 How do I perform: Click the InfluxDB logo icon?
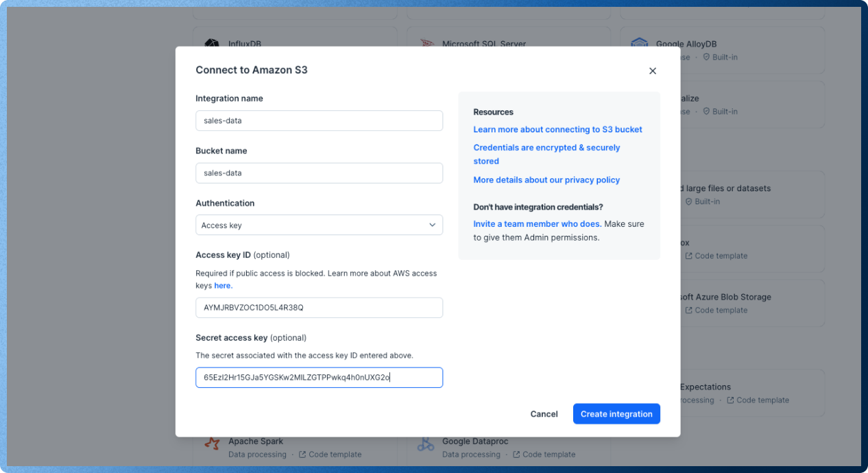[212, 44]
